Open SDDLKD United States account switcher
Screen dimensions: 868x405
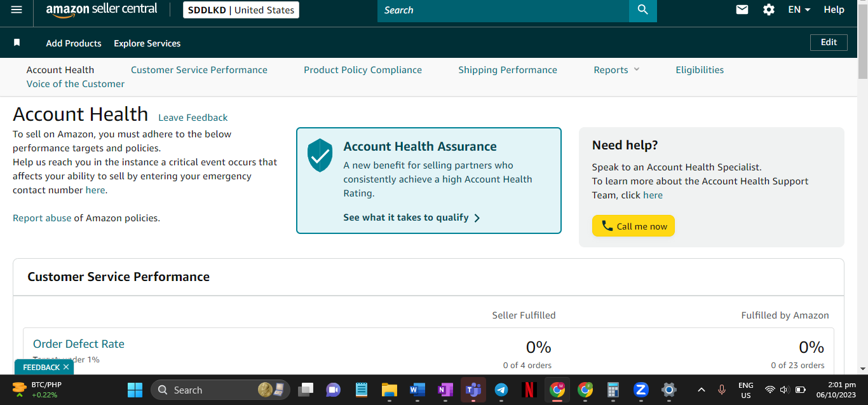[x=241, y=10]
